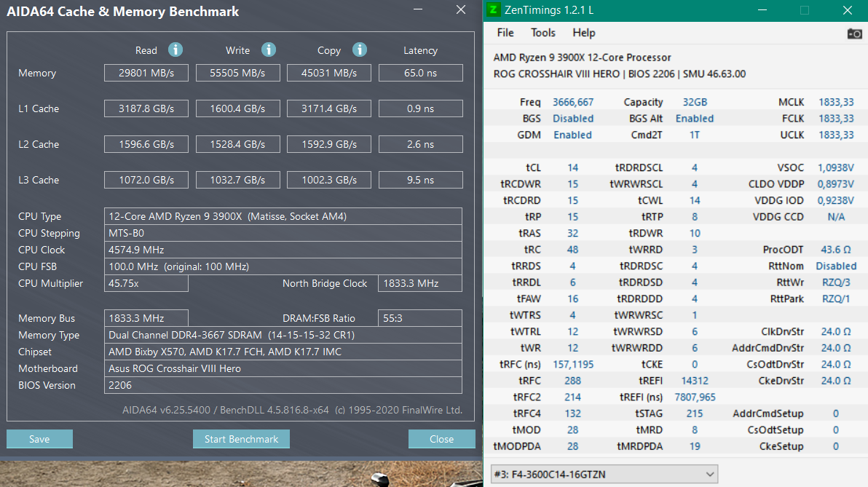
Task: Close the ZenTimings window
Action: [x=847, y=10]
